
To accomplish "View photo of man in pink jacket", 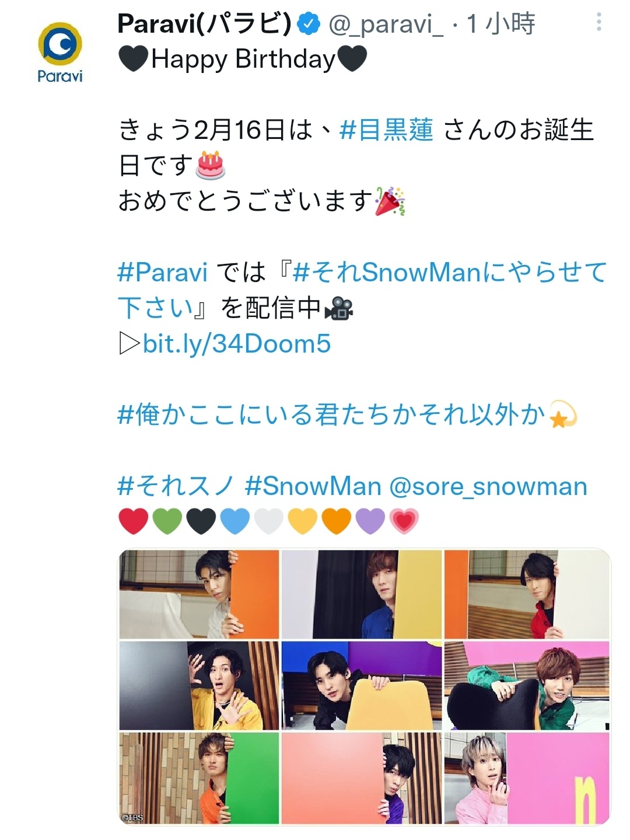I will point(527,778).
